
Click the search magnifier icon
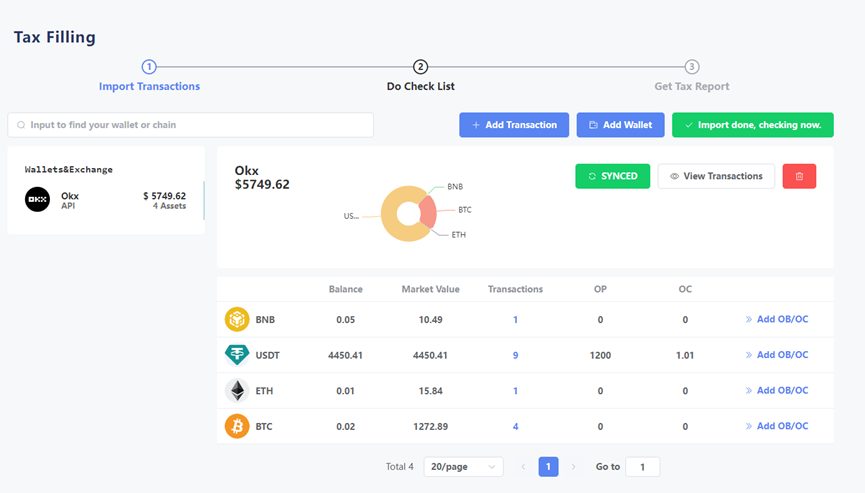click(21, 125)
